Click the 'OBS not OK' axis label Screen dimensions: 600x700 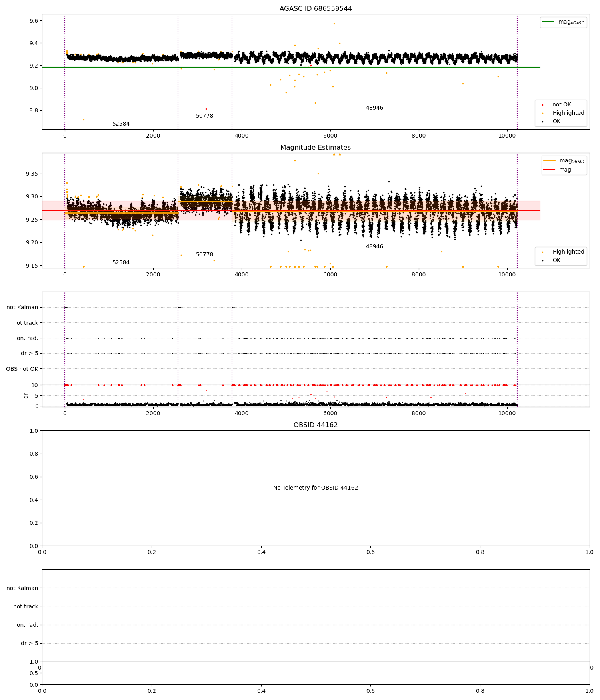click(x=22, y=369)
